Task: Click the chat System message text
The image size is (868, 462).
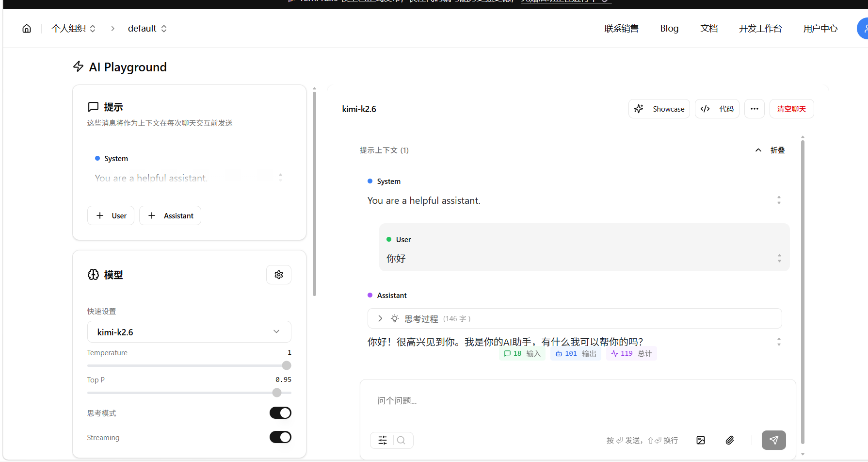Action: click(x=424, y=200)
